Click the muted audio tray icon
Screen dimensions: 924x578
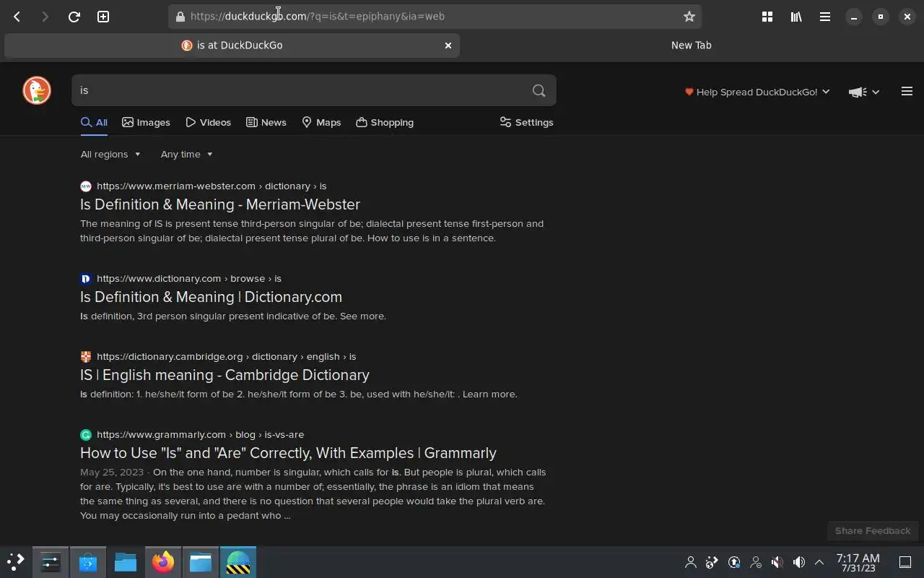[x=777, y=562]
